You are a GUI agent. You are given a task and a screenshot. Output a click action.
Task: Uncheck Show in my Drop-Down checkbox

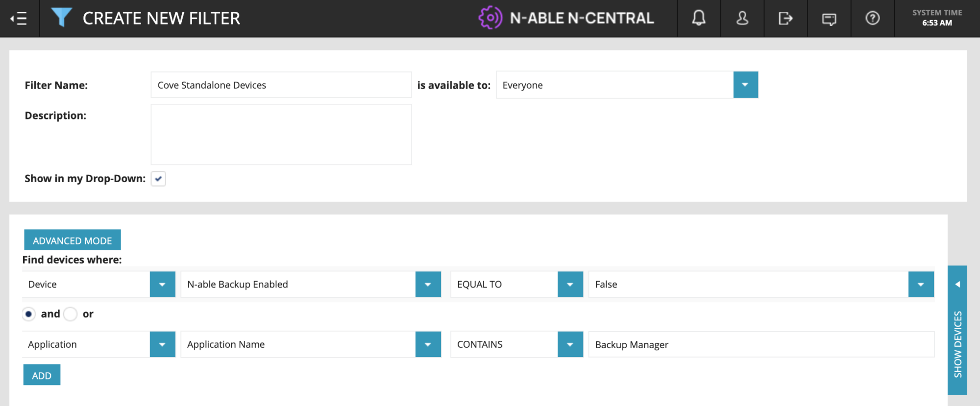pyautogui.click(x=158, y=179)
